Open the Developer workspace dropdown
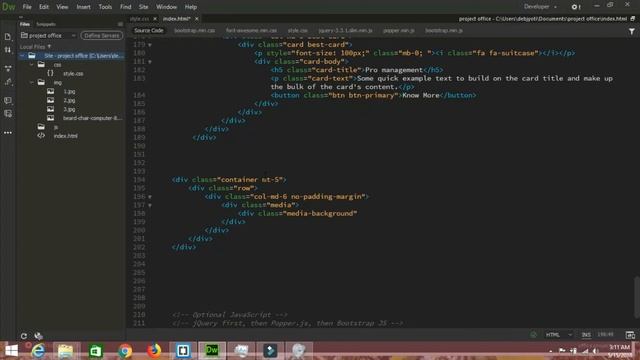 (540, 7)
